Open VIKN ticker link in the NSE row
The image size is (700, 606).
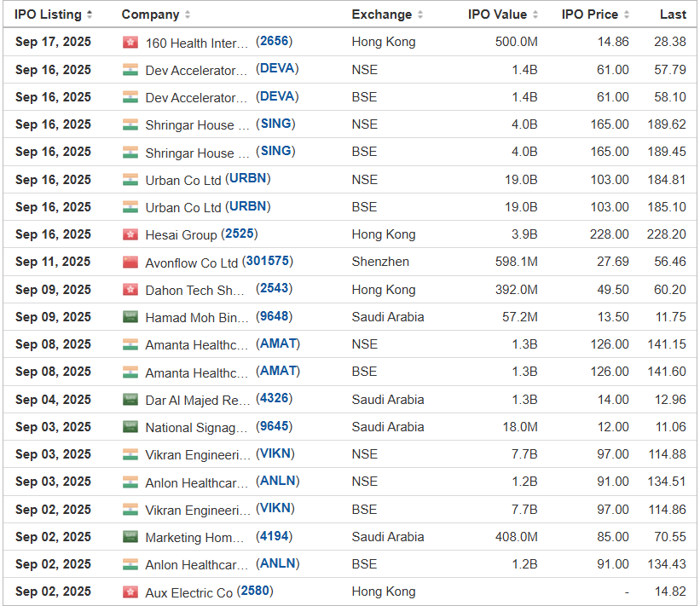pyautogui.click(x=275, y=453)
